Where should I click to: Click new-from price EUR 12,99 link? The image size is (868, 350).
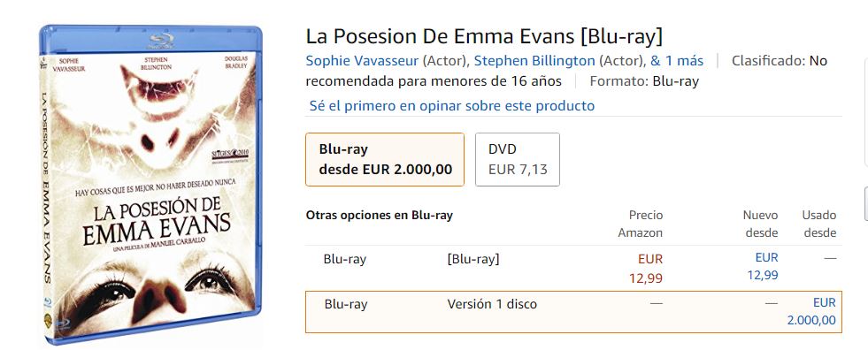pos(763,266)
